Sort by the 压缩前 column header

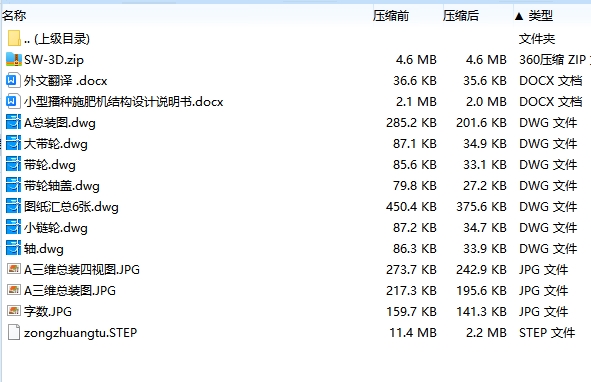[391, 16]
